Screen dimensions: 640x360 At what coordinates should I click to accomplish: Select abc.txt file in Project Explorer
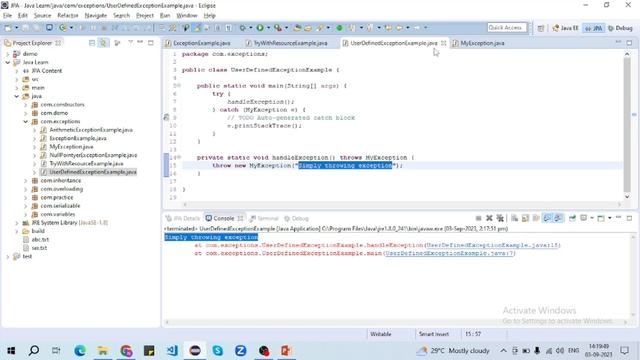click(40, 240)
